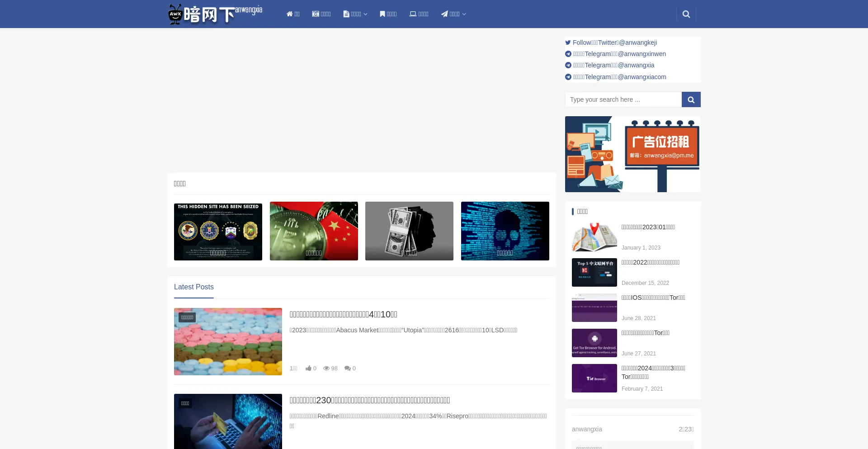
Task: Open the Bitcoin and Chinese flag thumbnail
Action: [x=314, y=231]
